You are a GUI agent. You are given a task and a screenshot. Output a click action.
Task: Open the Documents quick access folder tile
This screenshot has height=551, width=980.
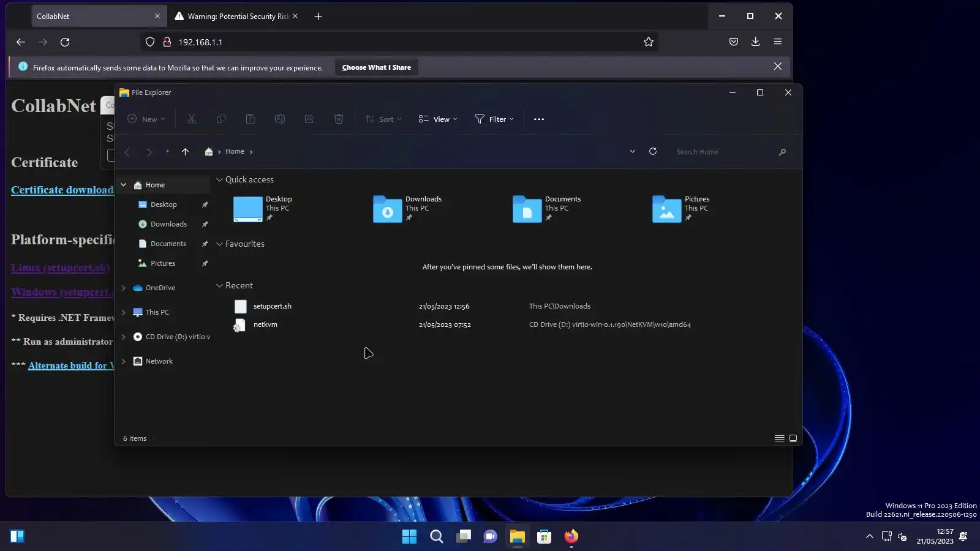point(547,209)
